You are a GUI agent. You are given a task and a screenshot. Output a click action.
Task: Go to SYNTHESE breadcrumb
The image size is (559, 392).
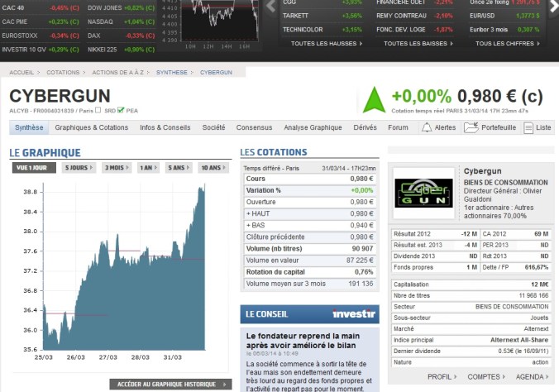171,73
